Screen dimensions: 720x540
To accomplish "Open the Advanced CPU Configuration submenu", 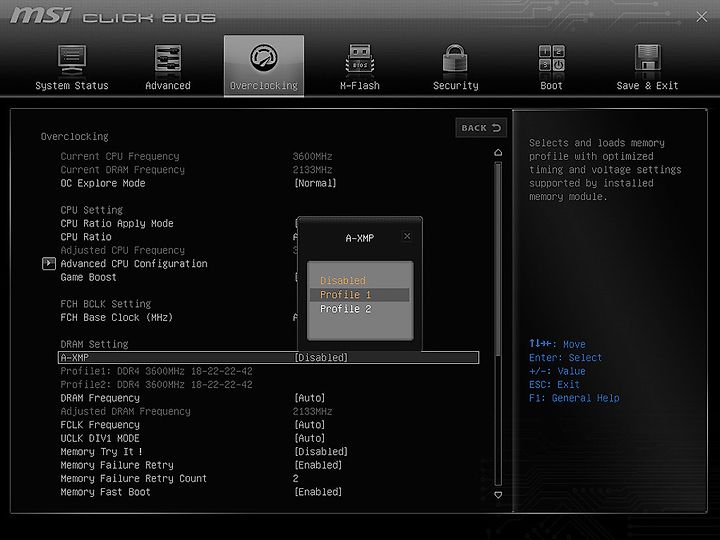I will pos(134,264).
